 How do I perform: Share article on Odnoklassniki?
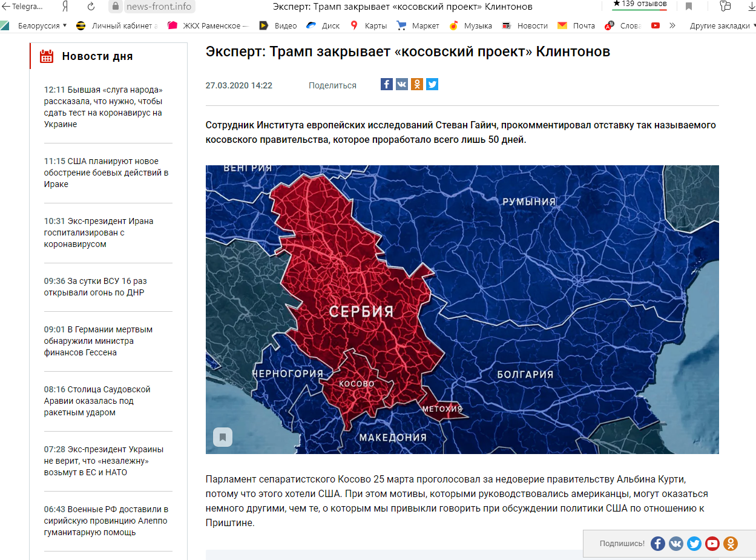tap(417, 85)
